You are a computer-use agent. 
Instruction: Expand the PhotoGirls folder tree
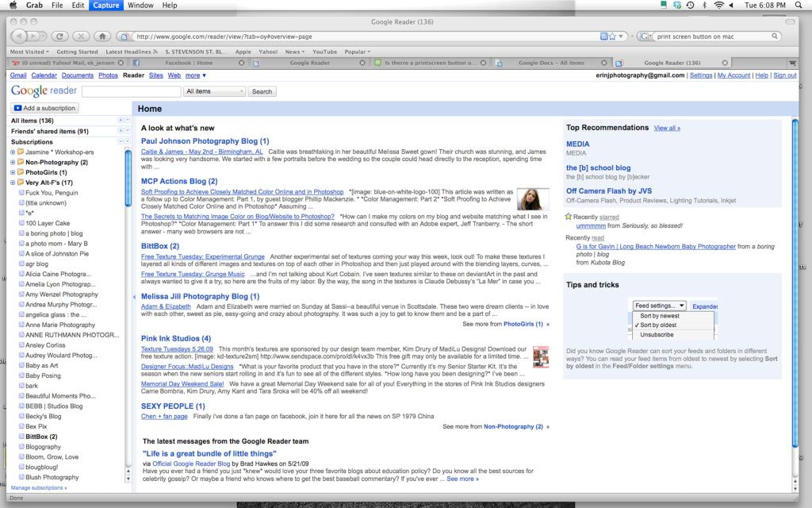click(x=13, y=172)
